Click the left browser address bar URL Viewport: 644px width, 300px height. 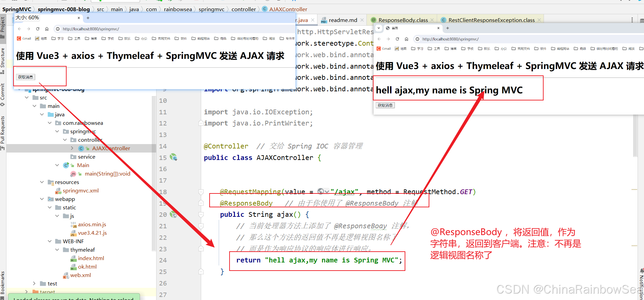(91, 29)
